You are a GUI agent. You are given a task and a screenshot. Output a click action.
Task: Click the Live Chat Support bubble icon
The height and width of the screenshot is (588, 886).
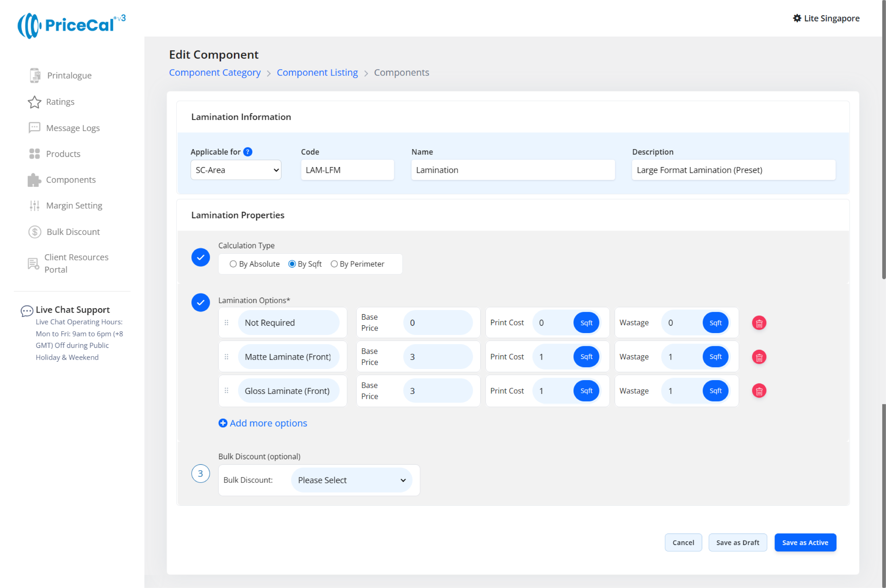[27, 311]
